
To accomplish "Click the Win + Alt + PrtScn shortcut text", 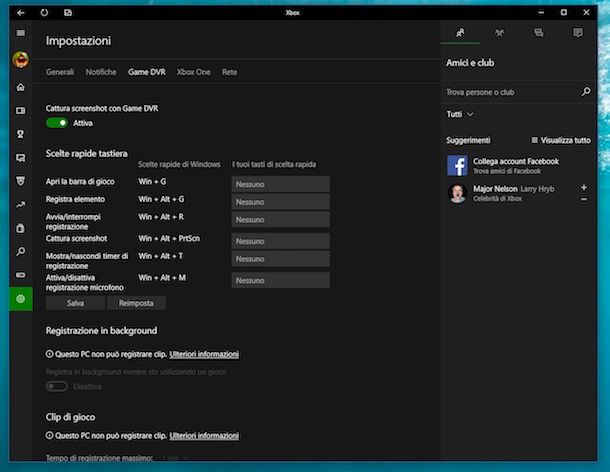I will [169, 238].
